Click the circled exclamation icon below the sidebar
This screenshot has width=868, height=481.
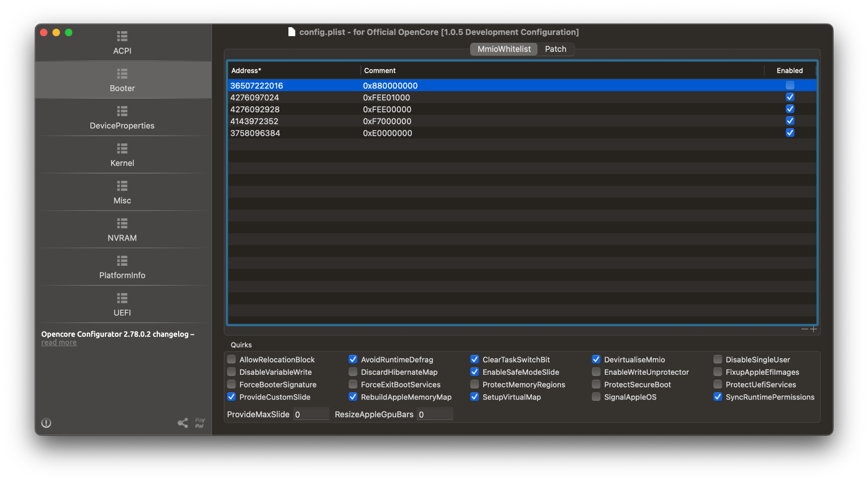click(46, 423)
